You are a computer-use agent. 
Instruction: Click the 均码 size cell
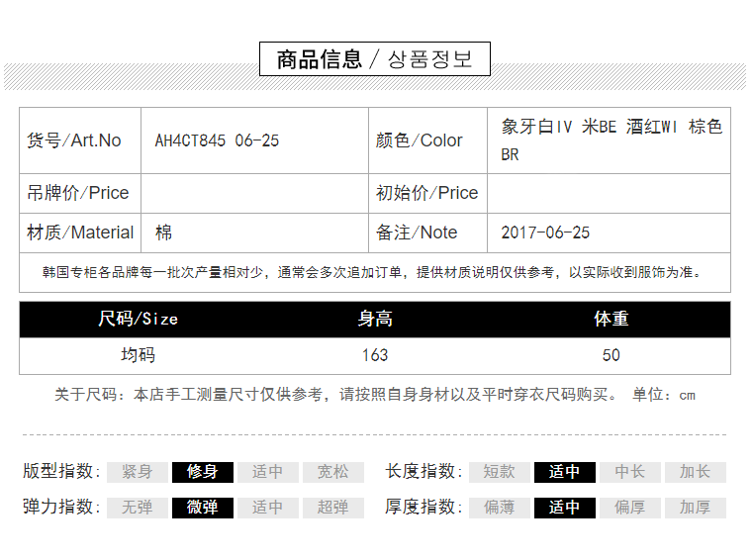tap(139, 355)
